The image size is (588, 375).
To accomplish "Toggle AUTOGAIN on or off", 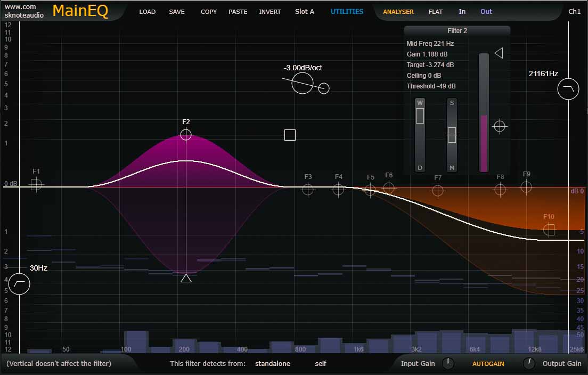I will [488, 364].
